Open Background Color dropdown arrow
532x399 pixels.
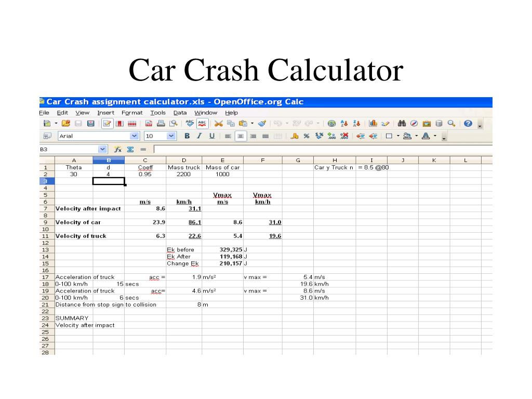pos(416,136)
